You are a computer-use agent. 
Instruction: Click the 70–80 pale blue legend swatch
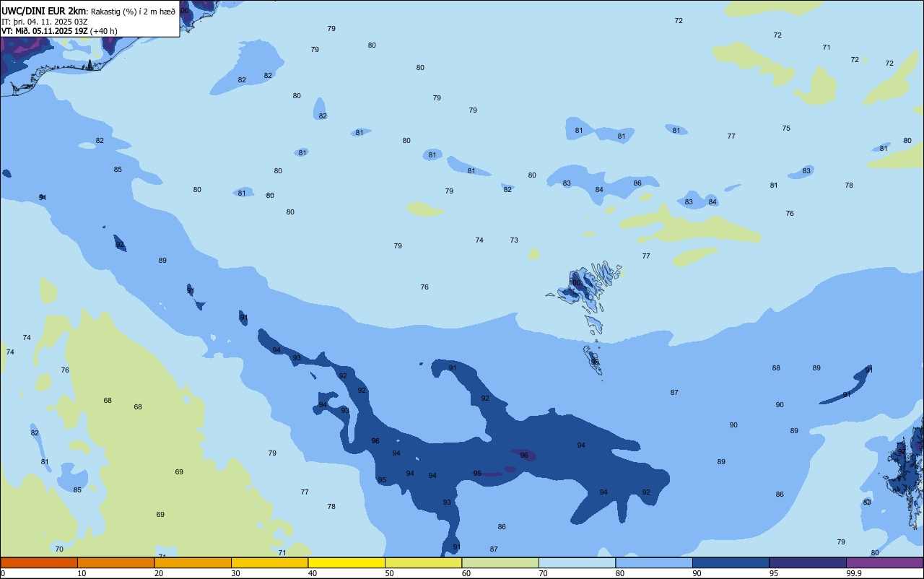click(x=577, y=562)
